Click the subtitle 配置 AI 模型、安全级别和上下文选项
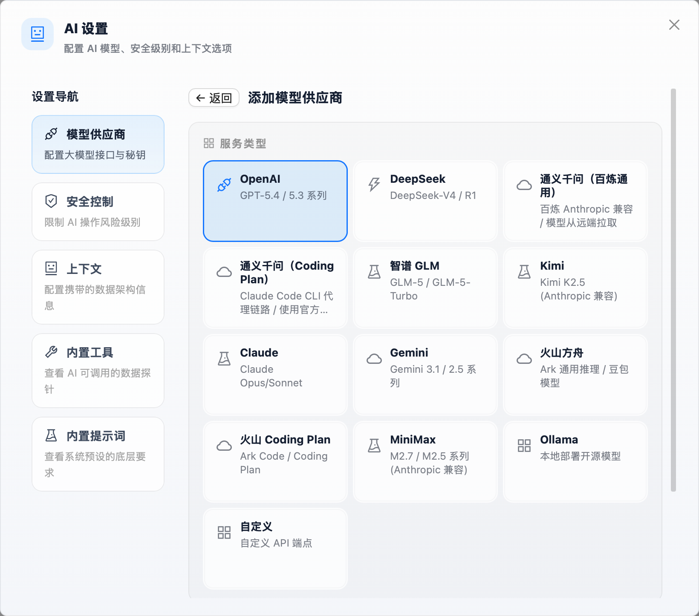This screenshot has height=616, width=699. pyautogui.click(x=148, y=49)
